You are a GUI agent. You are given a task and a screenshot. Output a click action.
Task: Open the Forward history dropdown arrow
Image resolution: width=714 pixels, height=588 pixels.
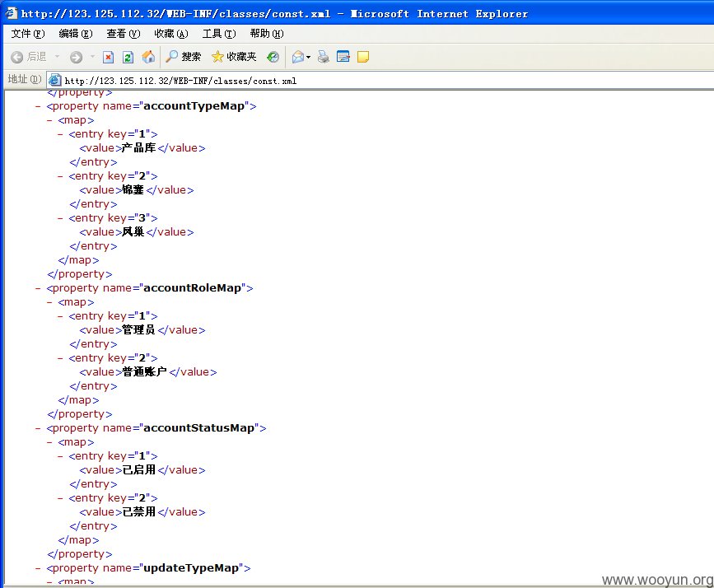pyautogui.click(x=92, y=57)
